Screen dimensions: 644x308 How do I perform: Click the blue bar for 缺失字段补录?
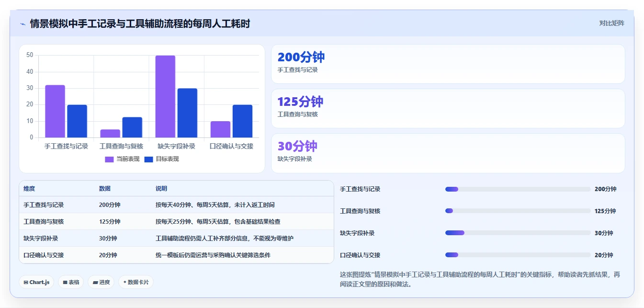pos(187,113)
